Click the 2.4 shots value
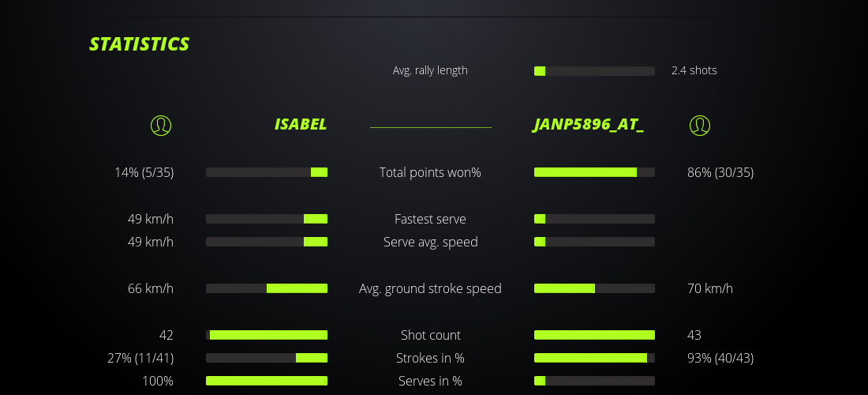Viewport: 868px width, 395px height. 694,70
